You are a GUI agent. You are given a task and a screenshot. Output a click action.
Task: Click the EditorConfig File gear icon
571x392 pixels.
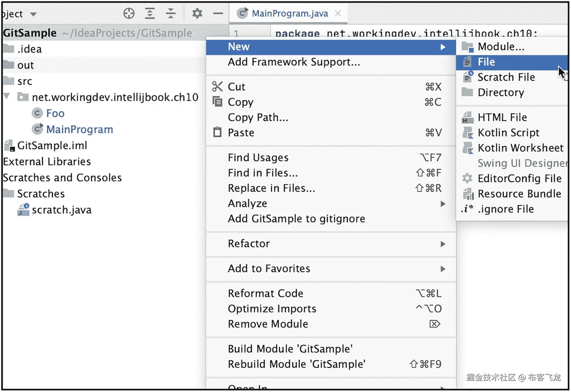click(467, 178)
